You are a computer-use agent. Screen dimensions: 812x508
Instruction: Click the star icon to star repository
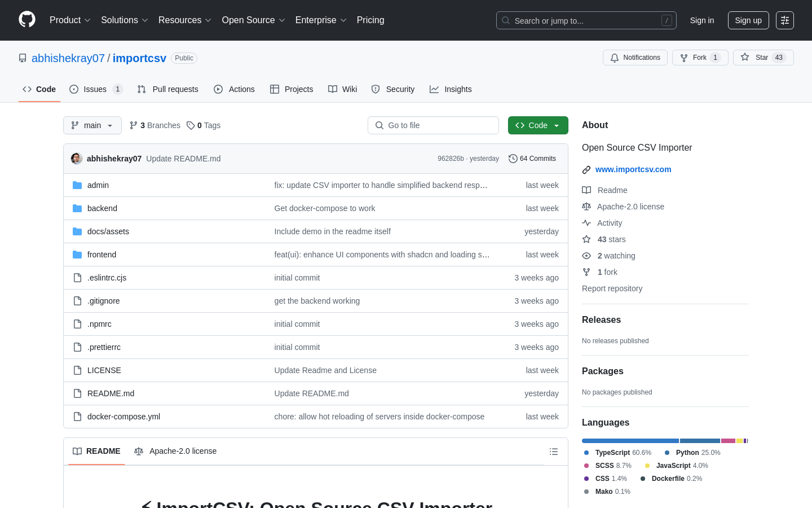(x=745, y=58)
